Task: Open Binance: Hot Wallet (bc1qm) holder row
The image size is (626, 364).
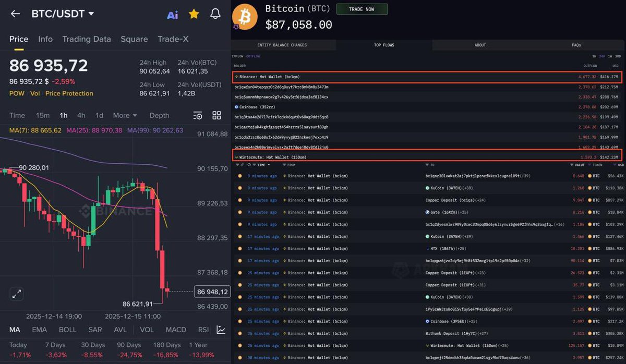Action: (426, 77)
